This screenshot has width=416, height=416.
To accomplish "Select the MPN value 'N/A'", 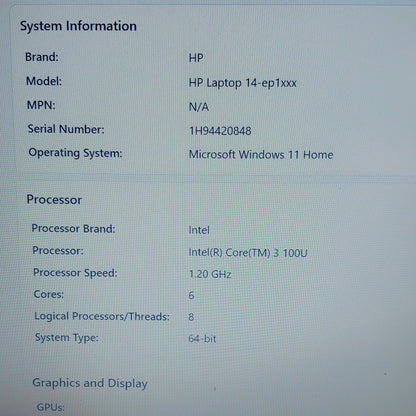I will point(199,107).
